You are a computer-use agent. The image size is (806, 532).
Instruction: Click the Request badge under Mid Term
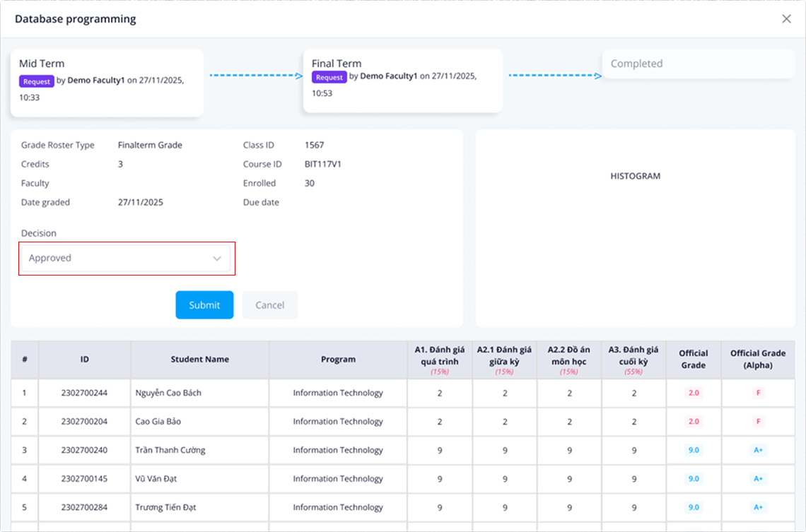click(x=37, y=81)
